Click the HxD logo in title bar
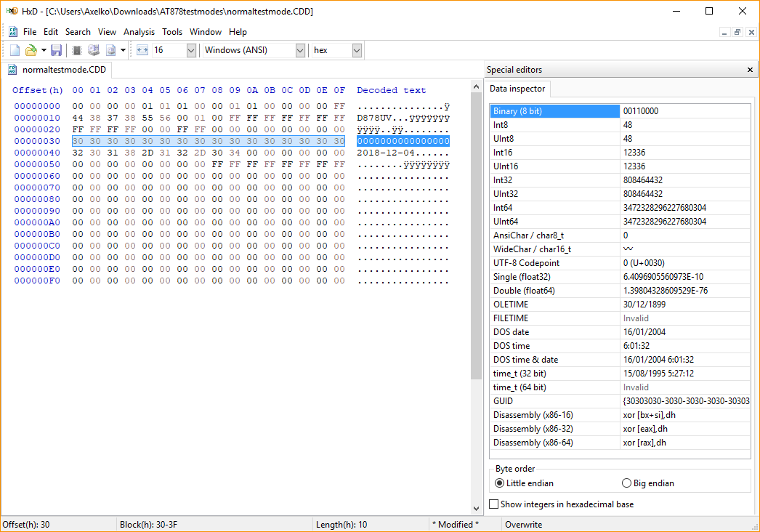The width and height of the screenshot is (760, 532). coord(12,11)
